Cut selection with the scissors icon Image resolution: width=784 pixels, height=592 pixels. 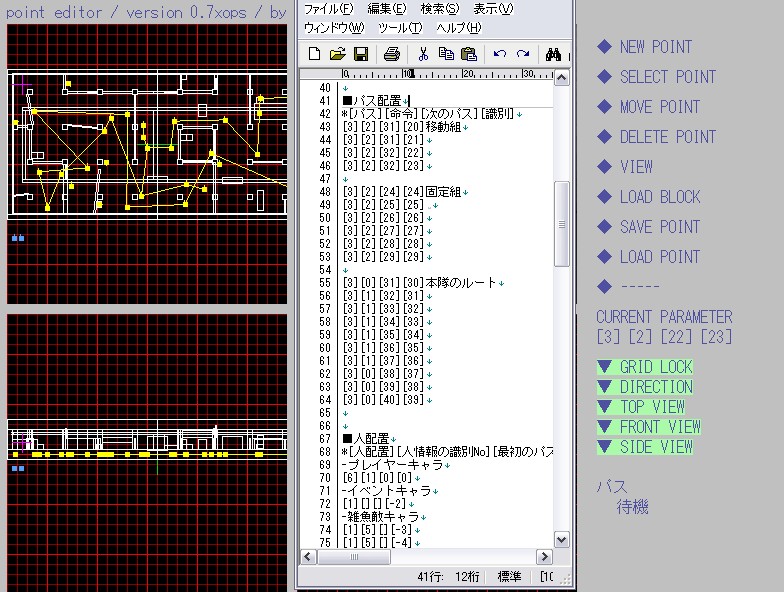pyautogui.click(x=423, y=54)
